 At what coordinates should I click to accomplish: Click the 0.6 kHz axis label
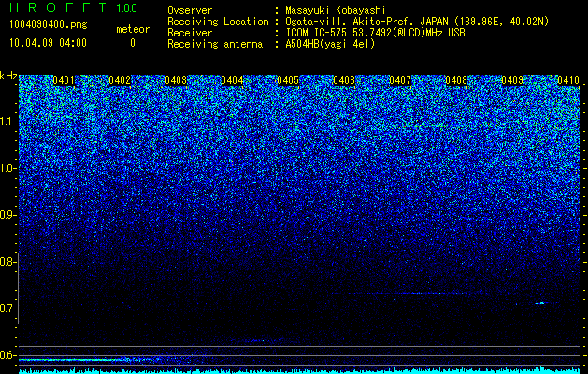pos(7,355)
